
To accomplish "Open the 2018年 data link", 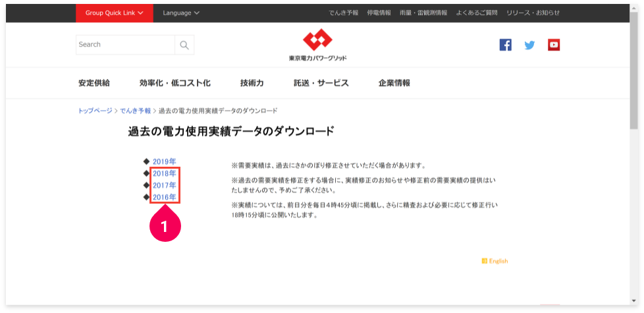I will pos(164,173).
